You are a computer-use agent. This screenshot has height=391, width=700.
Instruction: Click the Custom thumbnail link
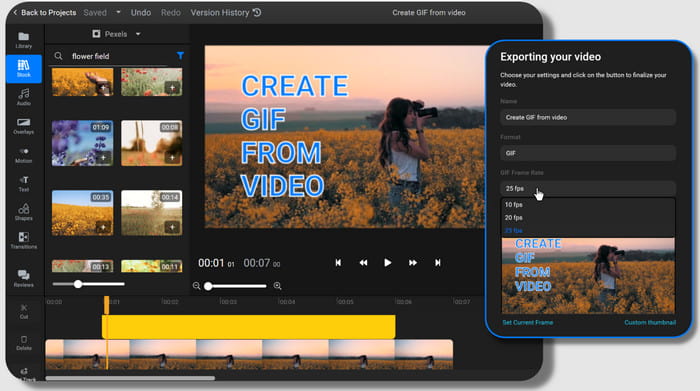point(650,322)
